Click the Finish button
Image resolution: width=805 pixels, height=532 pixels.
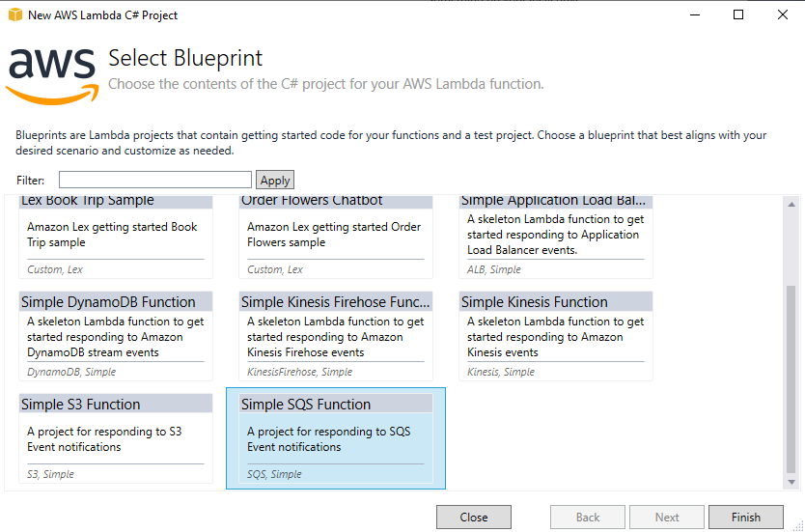[x=746, y=518]
